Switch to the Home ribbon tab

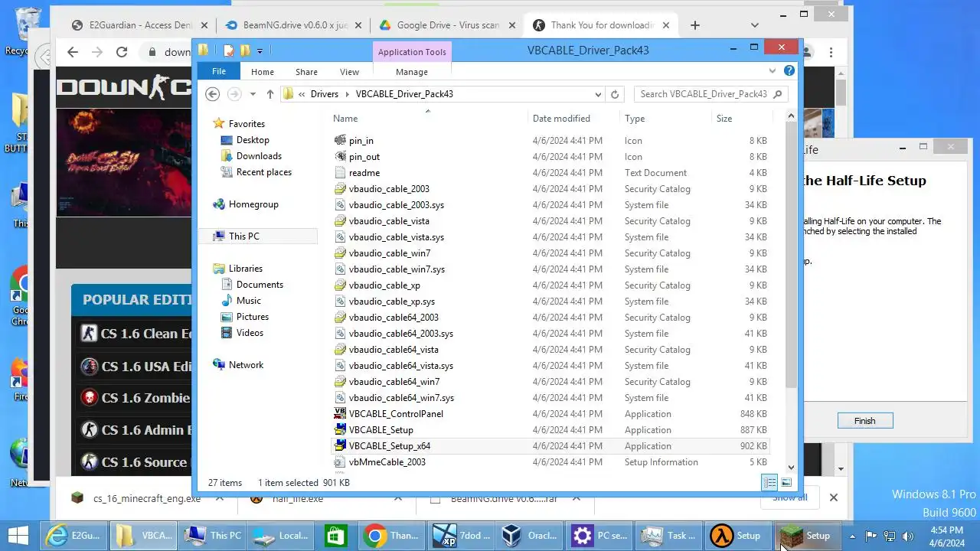[263, 72]
